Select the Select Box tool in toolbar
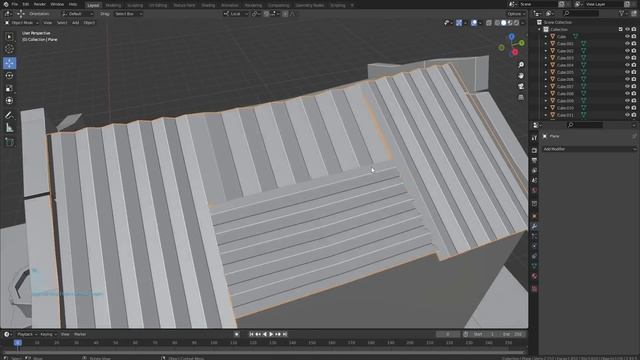The width and height of the screenshot is (640, 360). coord(9,37)
